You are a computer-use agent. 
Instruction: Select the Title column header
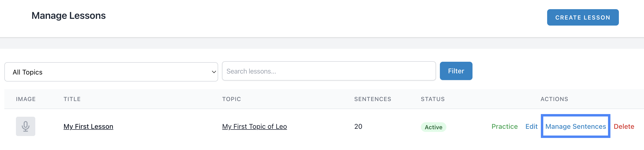click(x=72, y=99)
